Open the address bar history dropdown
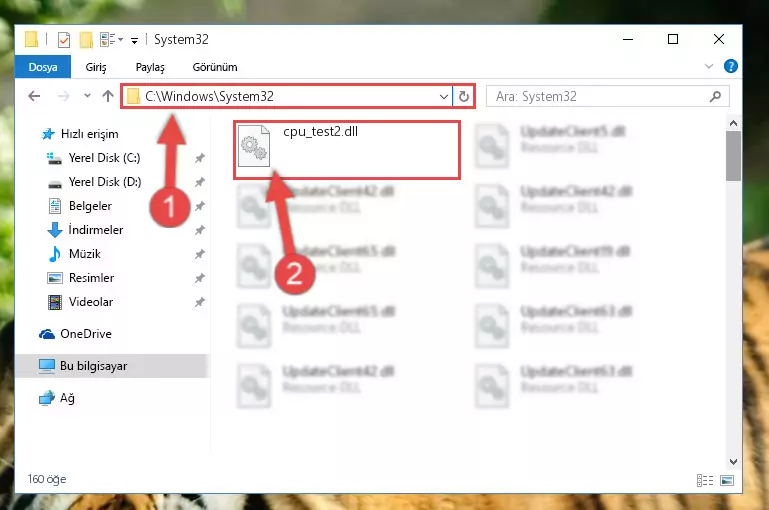This screenshot has height=510, width=769. point(444,97)
